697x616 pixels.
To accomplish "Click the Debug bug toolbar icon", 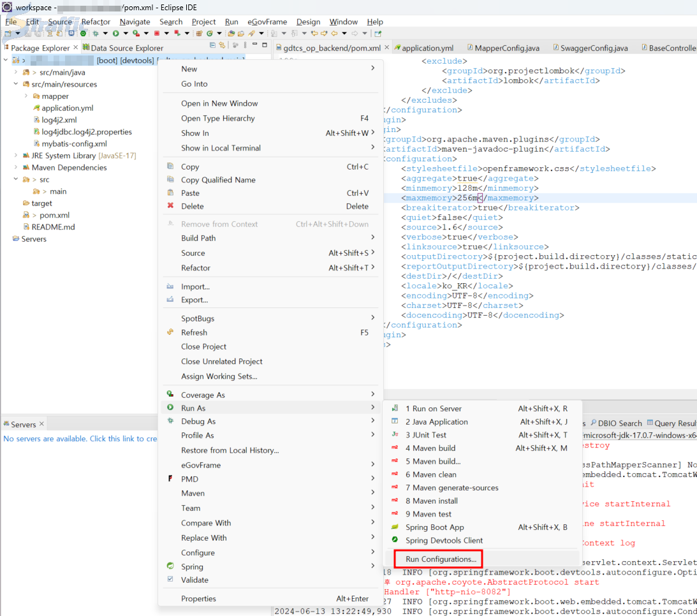I will click(96, 33).
